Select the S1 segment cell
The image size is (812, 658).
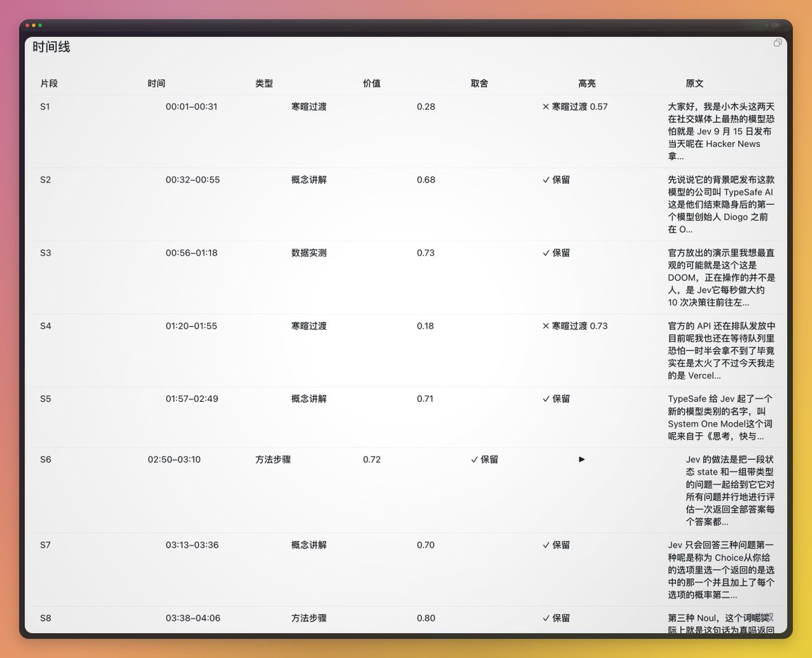(x=45, y=107)
